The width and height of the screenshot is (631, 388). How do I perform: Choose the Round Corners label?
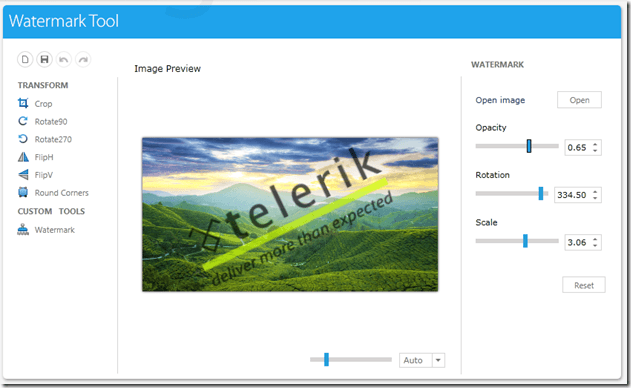62,193
